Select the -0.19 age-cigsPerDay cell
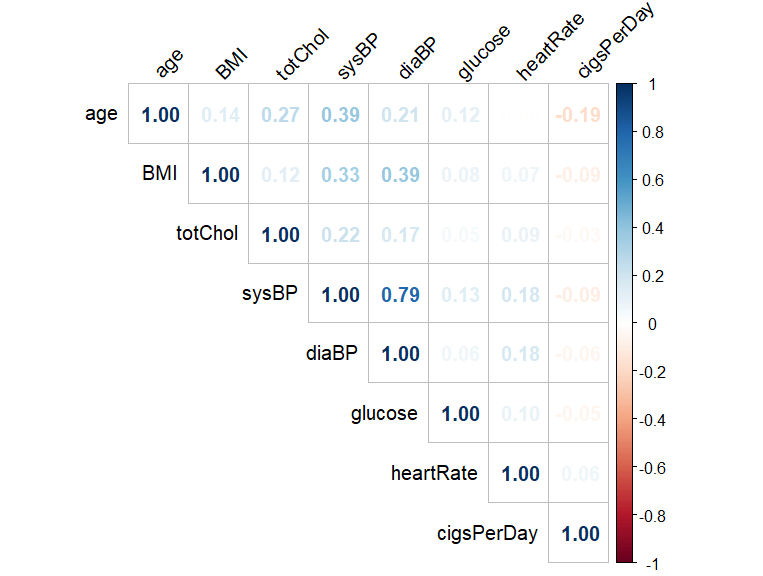The height and width of the screenshot is (576, 763). pyautogui.click(x=578, y=115)
